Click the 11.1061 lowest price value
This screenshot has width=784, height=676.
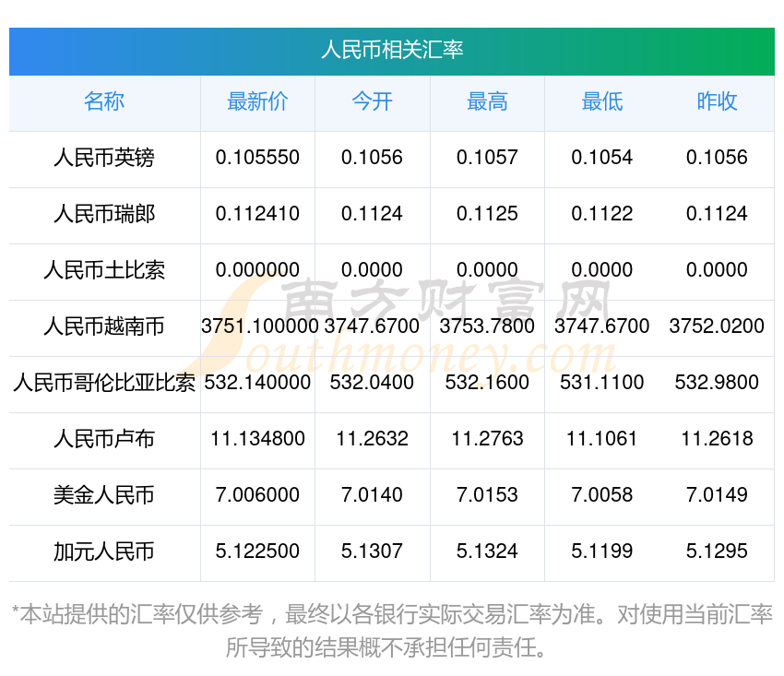point(601,439)
